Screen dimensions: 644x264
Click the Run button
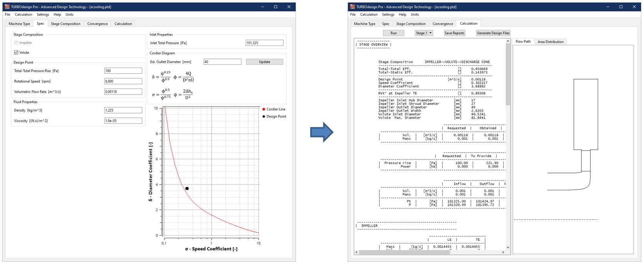pos(393,33)
